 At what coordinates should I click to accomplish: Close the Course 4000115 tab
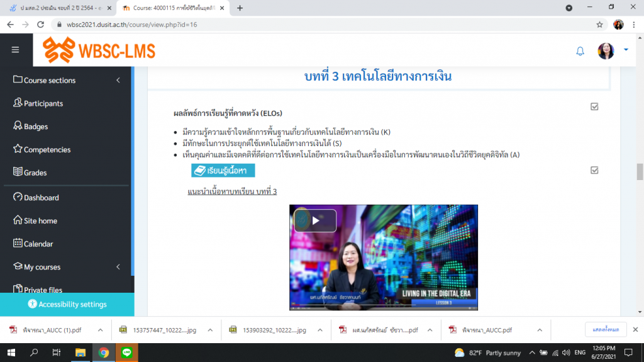point(222,8)
